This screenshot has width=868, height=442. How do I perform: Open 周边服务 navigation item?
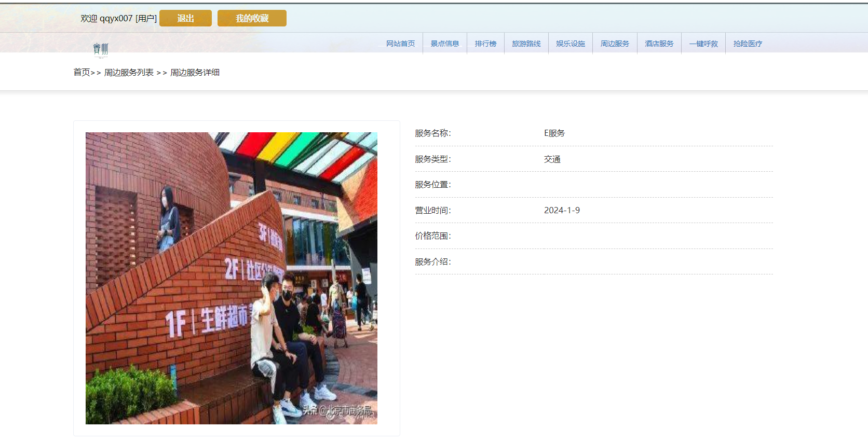(615, 44)
